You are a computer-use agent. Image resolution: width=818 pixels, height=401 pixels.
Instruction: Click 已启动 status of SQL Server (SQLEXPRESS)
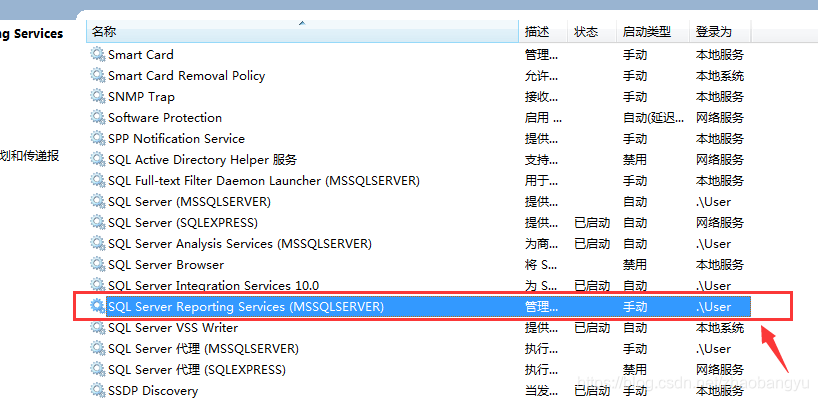pos(592,223)
